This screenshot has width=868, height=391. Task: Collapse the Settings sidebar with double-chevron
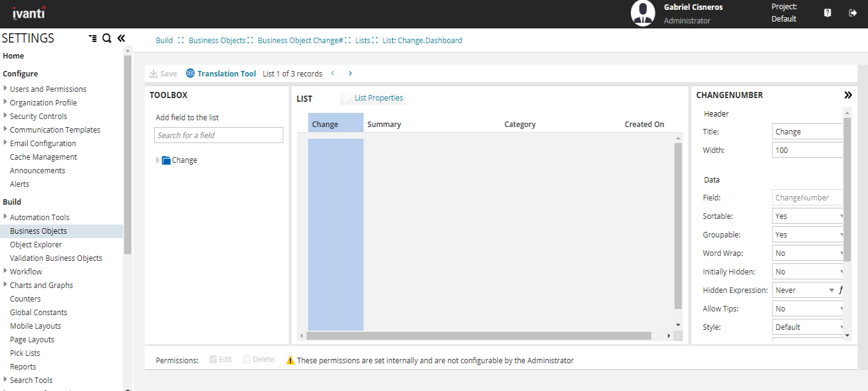click(121, 38)
